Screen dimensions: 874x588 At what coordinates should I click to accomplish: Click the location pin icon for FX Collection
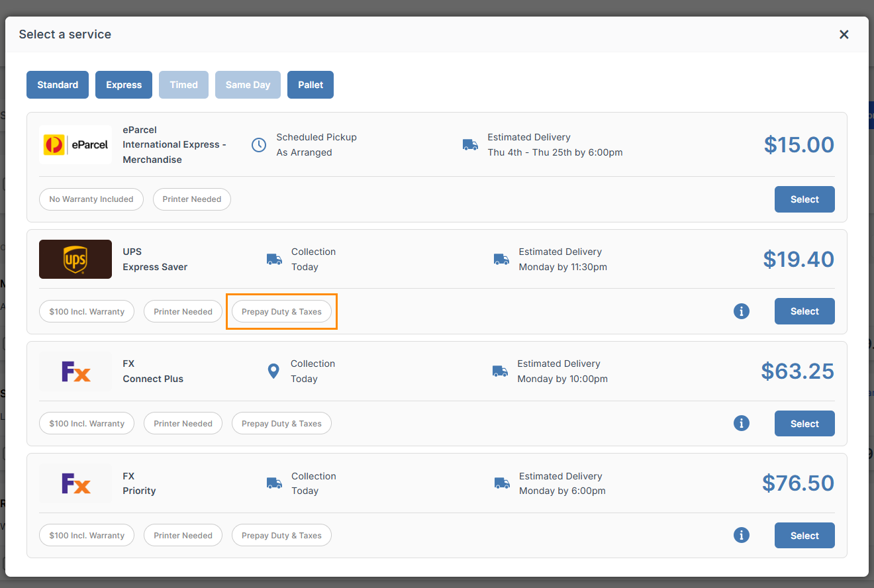(273, 371)
